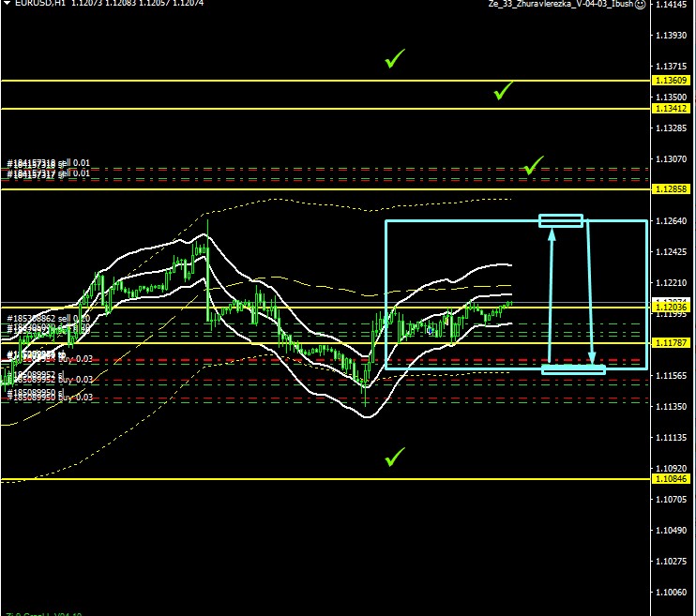This screenshot has width=696, height=616.
Task: Click the expert advisor smiley face icon
Action: [640, 4]
